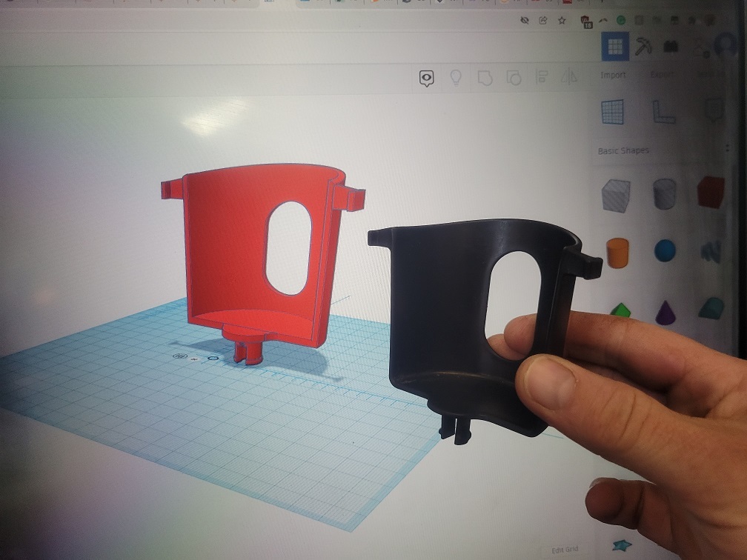Click the Mirror tool icon
Image resolution: width=747 pixels, height=560 pixels.
tap(569, 76)
